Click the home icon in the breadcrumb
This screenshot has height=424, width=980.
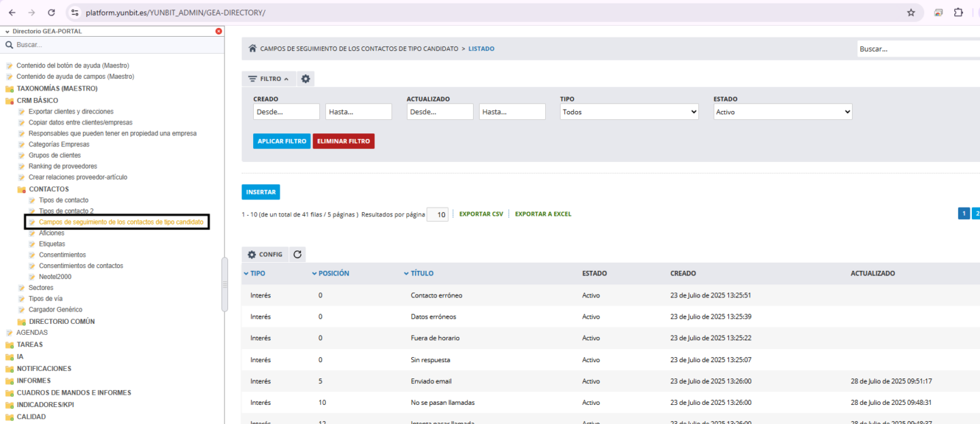[252, 49]
